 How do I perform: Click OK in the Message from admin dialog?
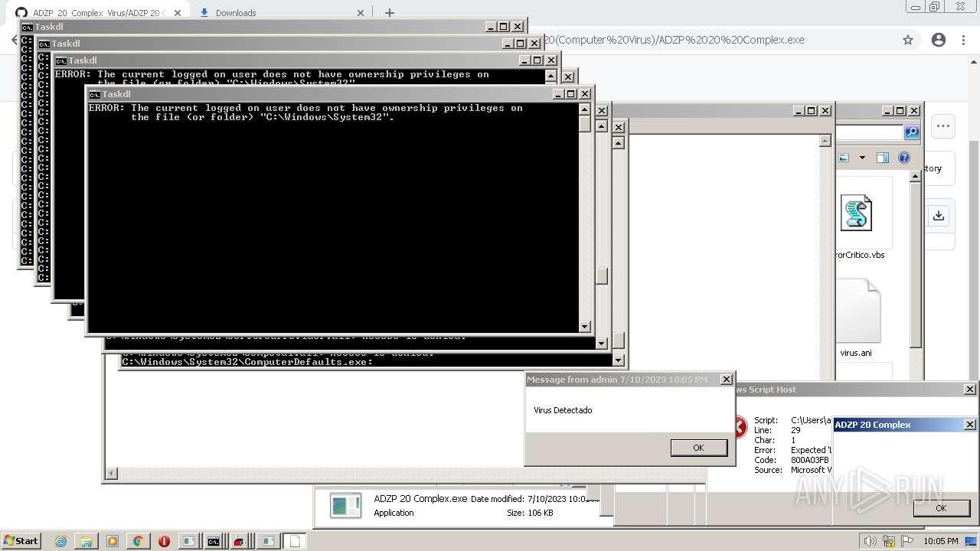coord(698,448)
